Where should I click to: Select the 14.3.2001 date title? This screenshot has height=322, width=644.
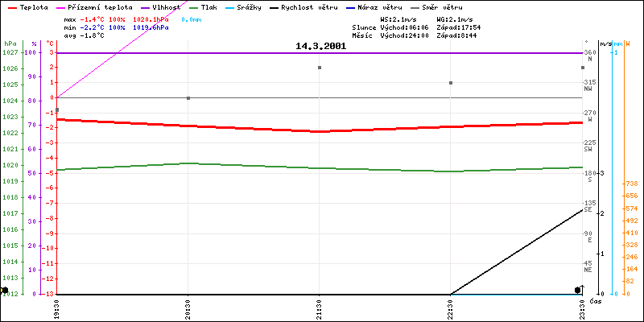click(x=320, y=46)
